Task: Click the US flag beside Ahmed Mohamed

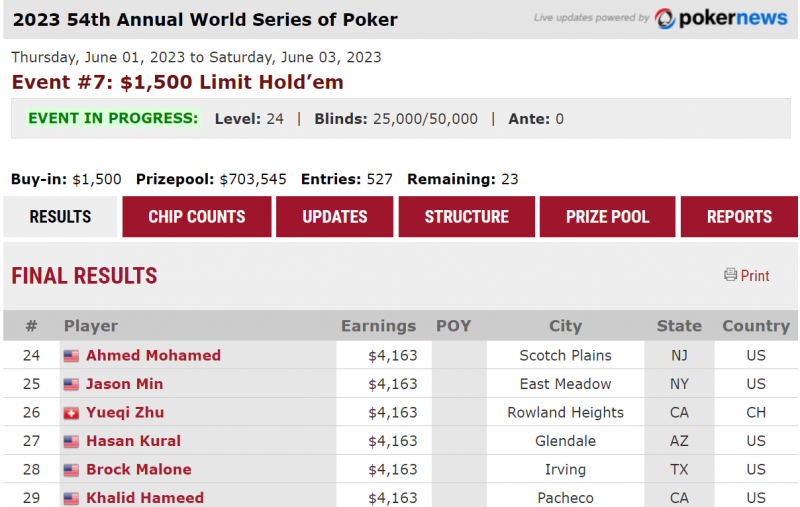Action: [71, 356]
